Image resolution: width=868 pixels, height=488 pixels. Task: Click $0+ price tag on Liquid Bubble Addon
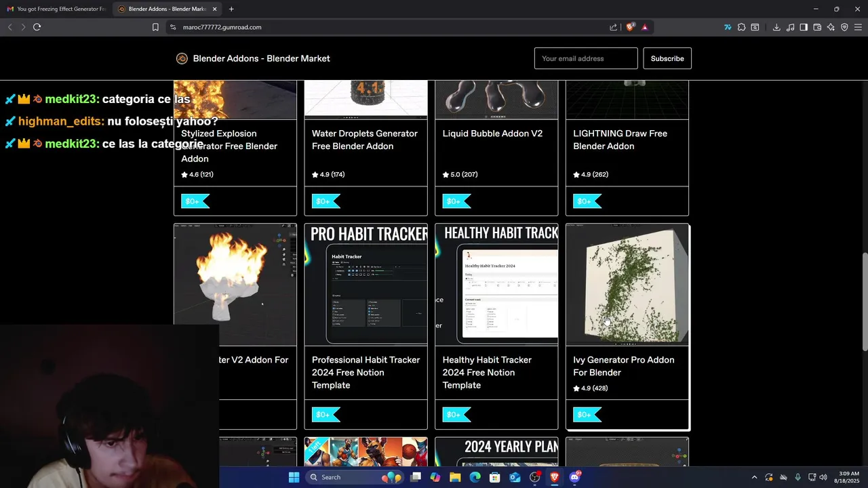click(456, 201)
